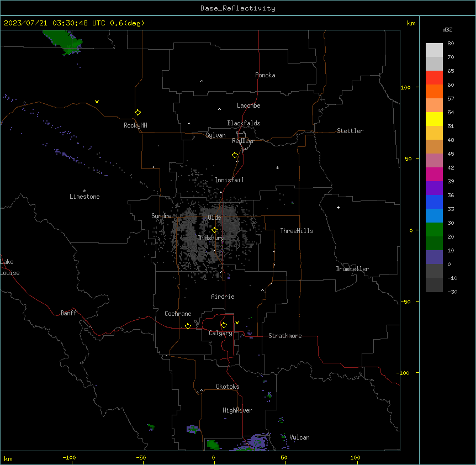The height and width of the screenshot is (465, 476).
Task: Select the red 60–65 dBZ legend swatch
Action: pyautogui.click(x=434, y=78)
